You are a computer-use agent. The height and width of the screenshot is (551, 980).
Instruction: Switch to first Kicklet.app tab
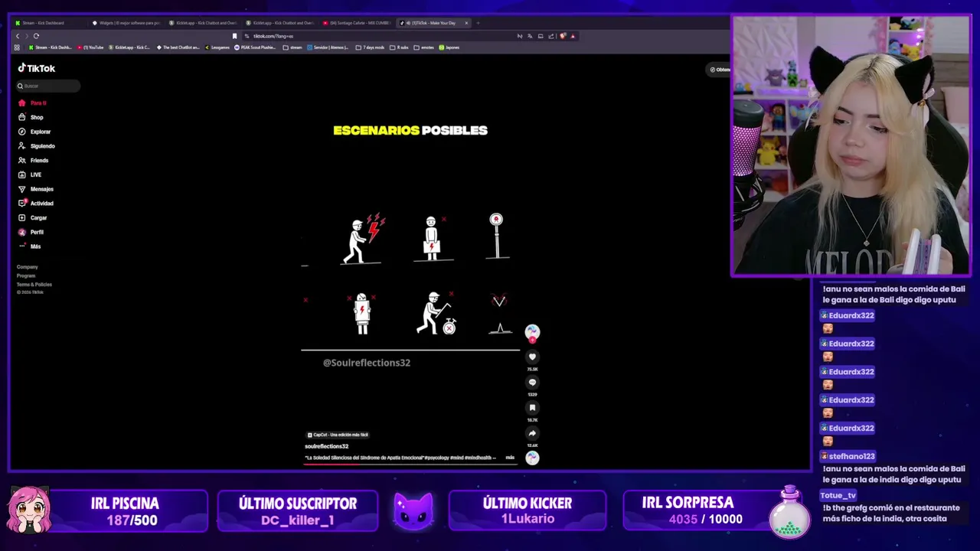(x=203, y=23)
